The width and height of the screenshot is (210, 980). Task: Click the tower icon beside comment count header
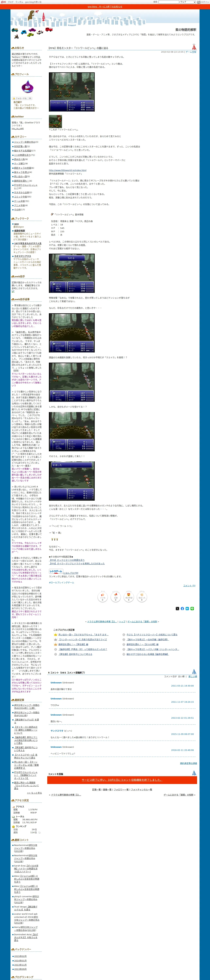click(x=194, y=671)
